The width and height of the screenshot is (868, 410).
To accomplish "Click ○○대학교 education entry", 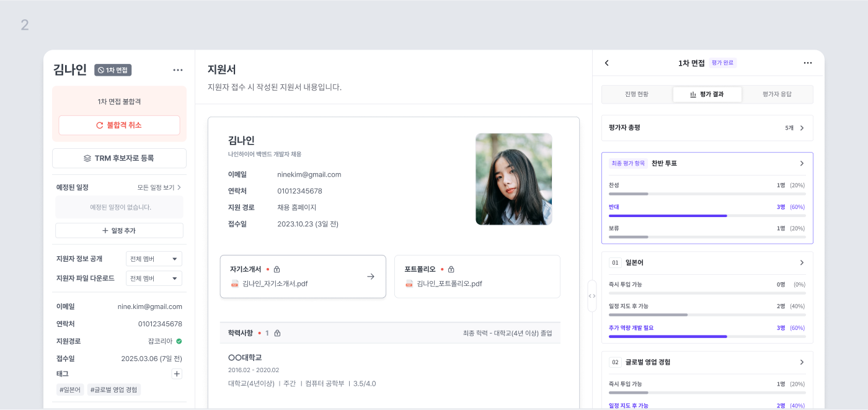I will click(x=245, y=357).
